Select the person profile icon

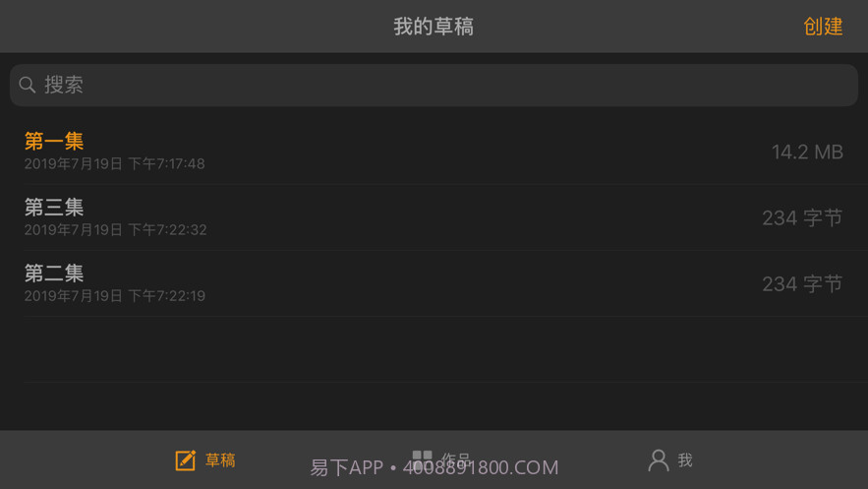click(659, 460)
